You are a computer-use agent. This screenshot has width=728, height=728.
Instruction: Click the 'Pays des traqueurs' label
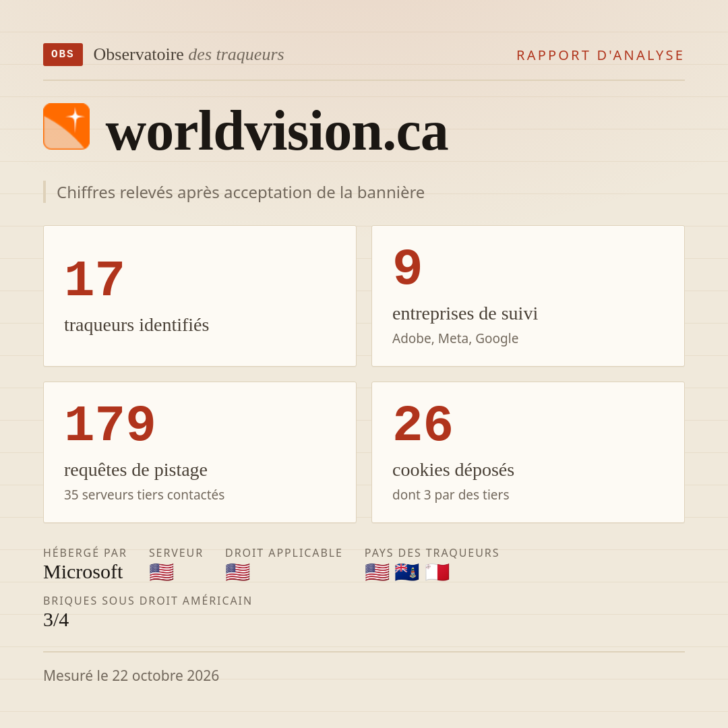click(x=432, y=553)
